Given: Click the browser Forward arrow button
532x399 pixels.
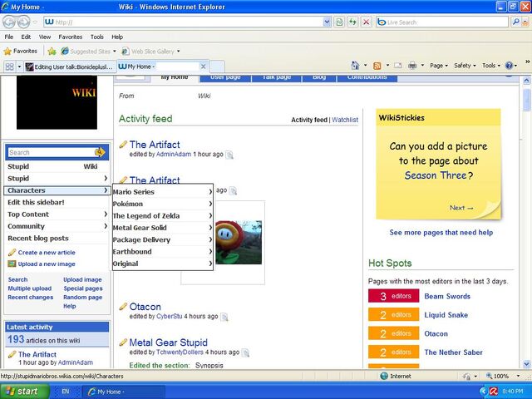Looking at the screenshot, I should pyautogui.click(x=23, y=22).
